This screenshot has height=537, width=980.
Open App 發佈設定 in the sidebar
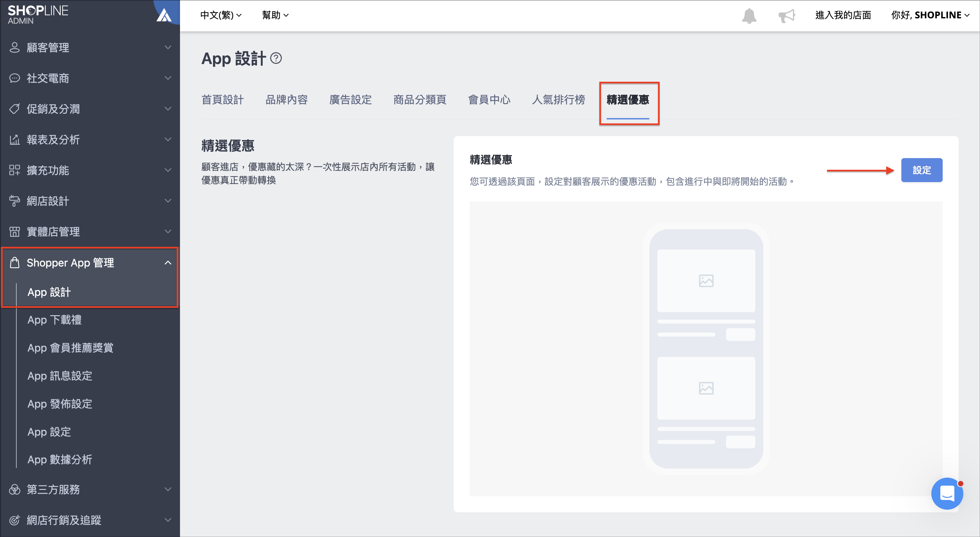(60, 404)
